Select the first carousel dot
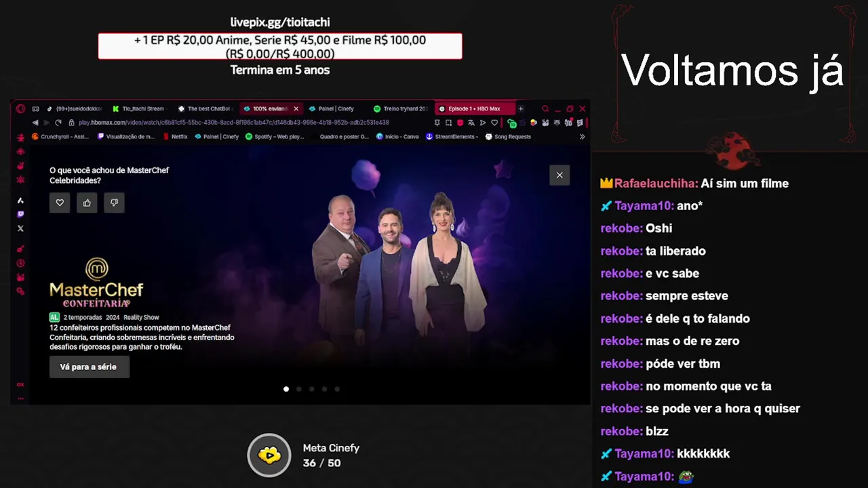 (x=286, y=389)
